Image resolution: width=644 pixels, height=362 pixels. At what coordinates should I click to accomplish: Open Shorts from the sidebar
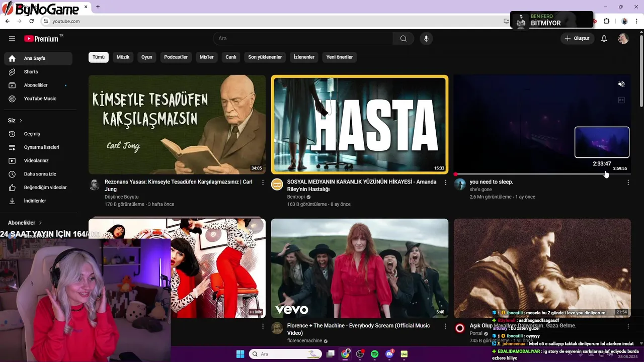(x=38, y=72)
